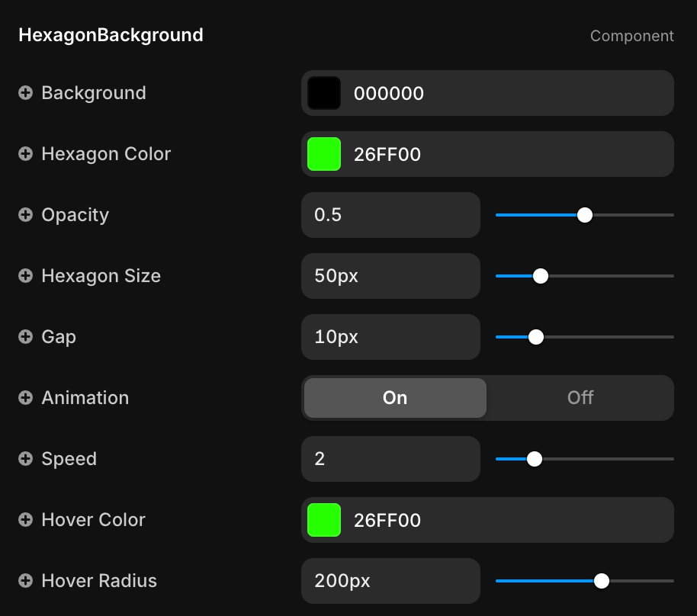
Task: Open the green Hexagon Color swatch
Action: [x=324, y=154]
